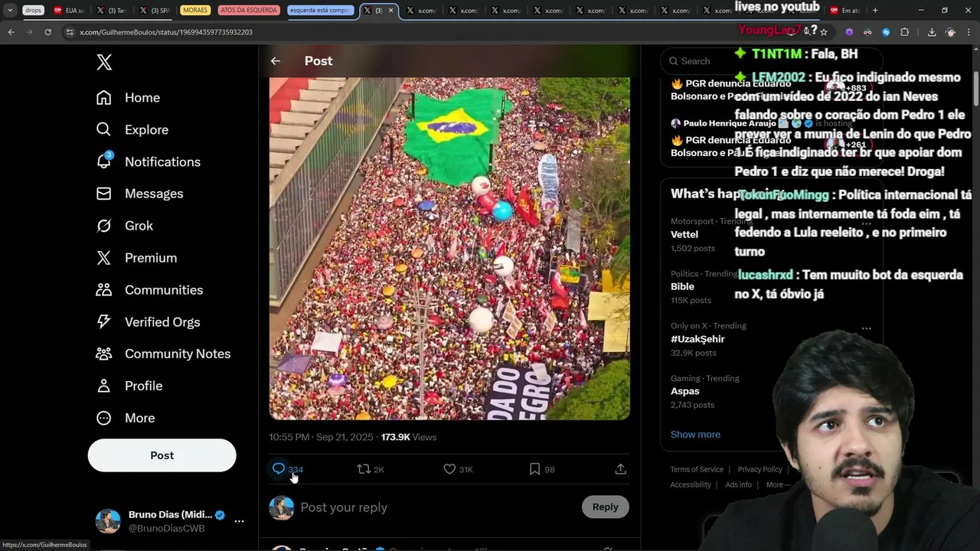
Task: Open more options for the #UzakŞehir trend
Action: click(x=866, y=328)
